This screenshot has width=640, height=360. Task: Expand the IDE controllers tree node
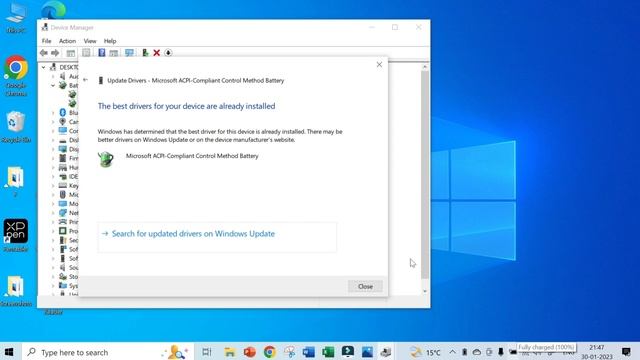point(53,176)
